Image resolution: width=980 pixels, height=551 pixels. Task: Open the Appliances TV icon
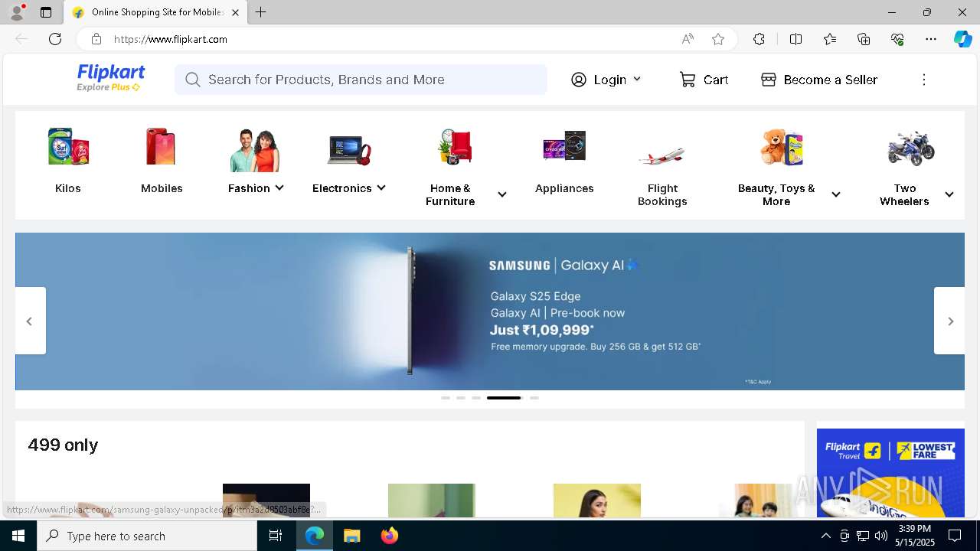tap(564, 146)
